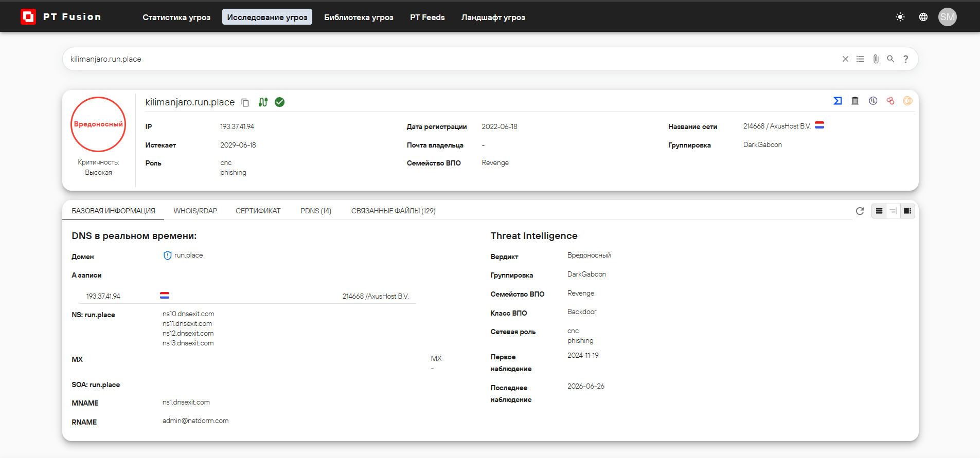Click the expiry date 2029-06-18
This screenshot has height=458, width=980.
pyautogui.click(x=238, y=145)
